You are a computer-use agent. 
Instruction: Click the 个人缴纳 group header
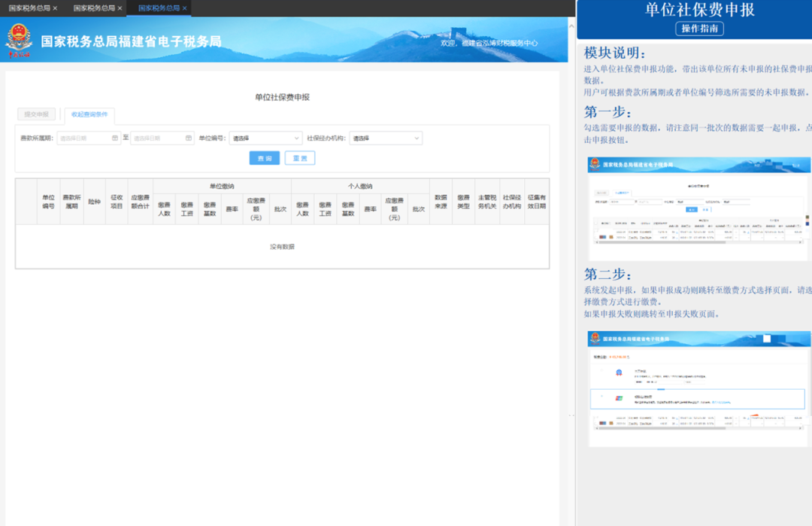(x=360, y=187)
